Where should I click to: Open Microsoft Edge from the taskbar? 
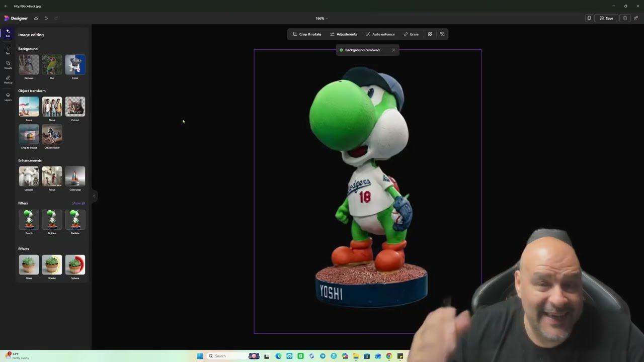(x=278, y=356)
